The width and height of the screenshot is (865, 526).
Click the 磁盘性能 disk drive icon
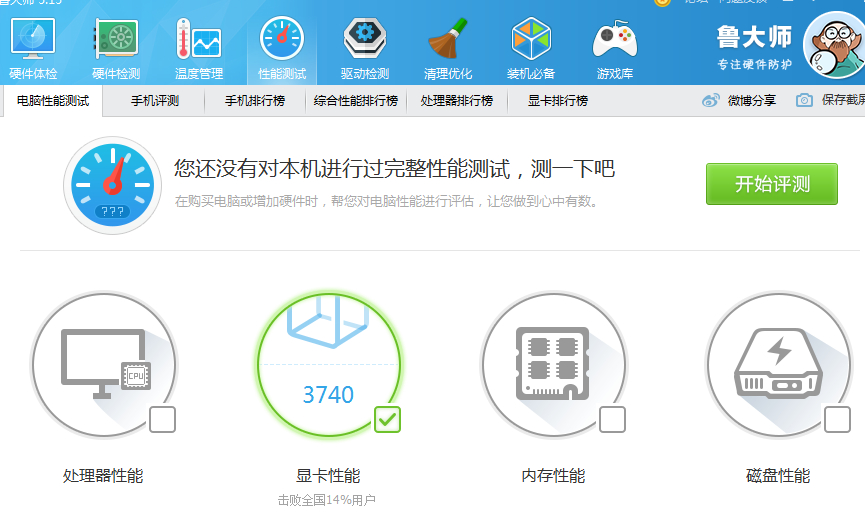[x=778, y=364]
